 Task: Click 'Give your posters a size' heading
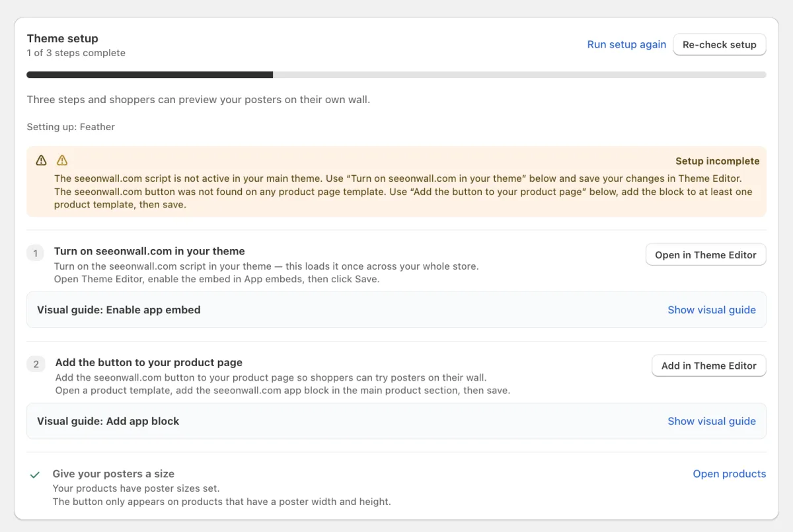(114, 474)
